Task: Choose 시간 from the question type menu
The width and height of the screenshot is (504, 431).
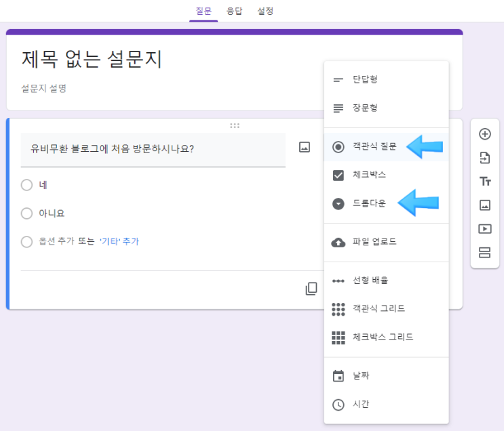Action: click(387, 404)
